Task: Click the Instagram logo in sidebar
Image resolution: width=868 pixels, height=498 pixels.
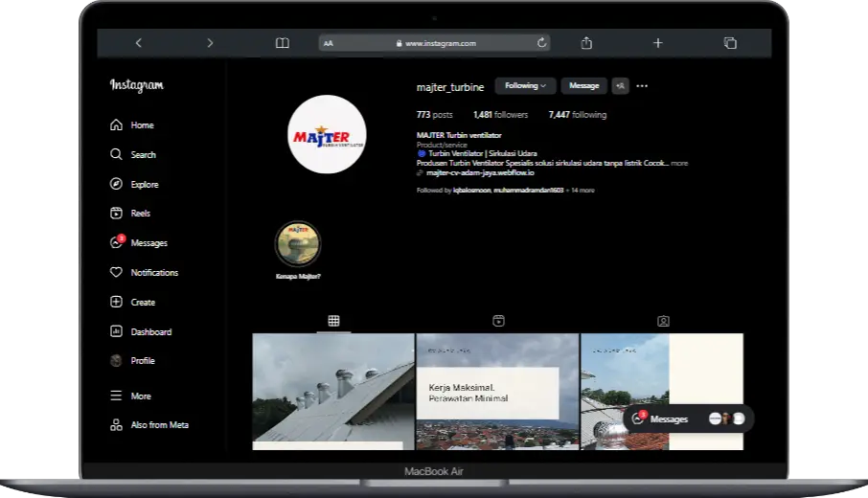Action: point(137,84)
